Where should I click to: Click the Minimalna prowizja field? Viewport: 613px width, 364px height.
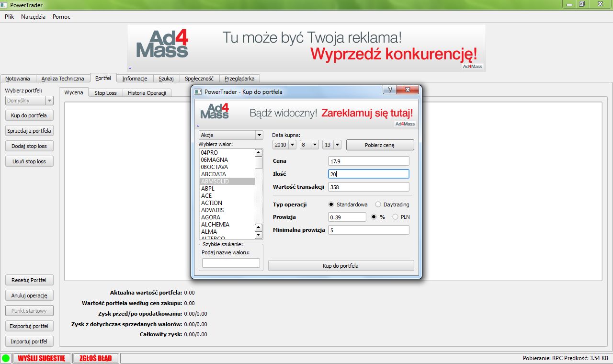[x=369, y=230]
